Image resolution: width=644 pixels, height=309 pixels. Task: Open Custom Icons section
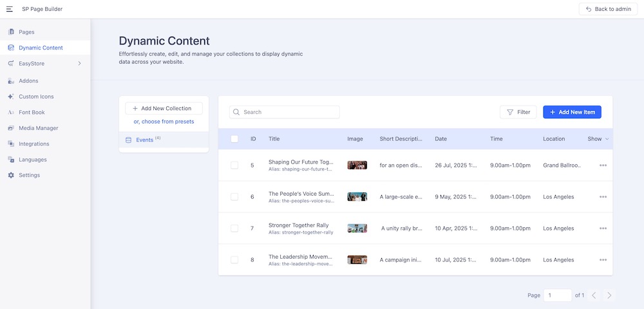pos(36,97)
